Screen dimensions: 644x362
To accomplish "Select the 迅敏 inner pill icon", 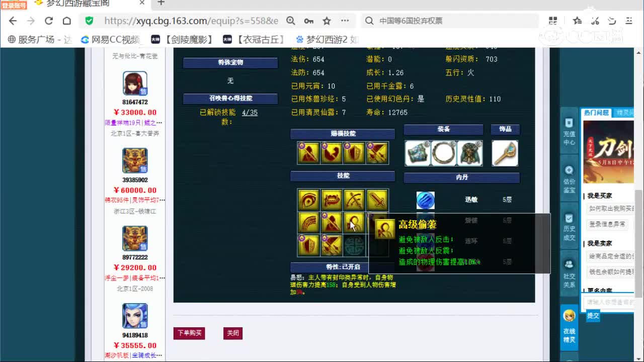I will (426, 200).
